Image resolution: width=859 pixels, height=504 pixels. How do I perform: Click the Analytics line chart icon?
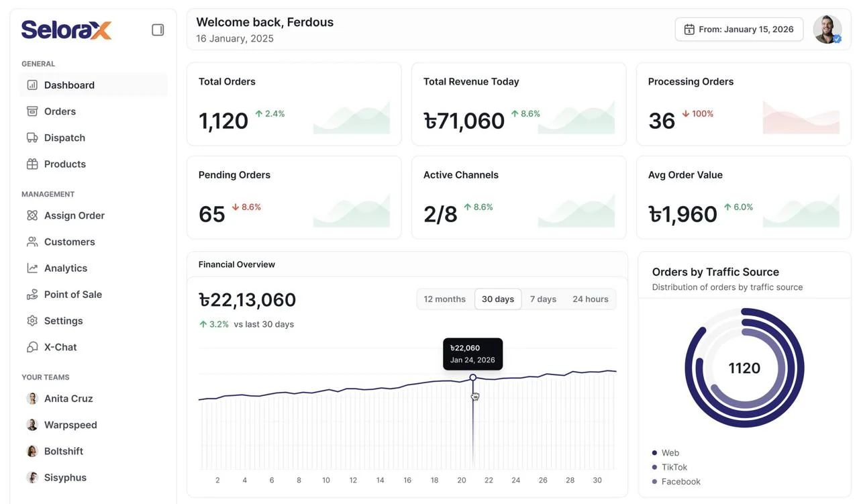coord(32,268)
